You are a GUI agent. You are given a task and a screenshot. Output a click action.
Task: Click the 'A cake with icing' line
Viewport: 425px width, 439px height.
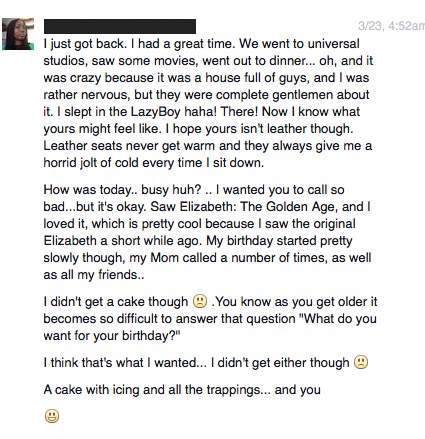click(182, 389)
